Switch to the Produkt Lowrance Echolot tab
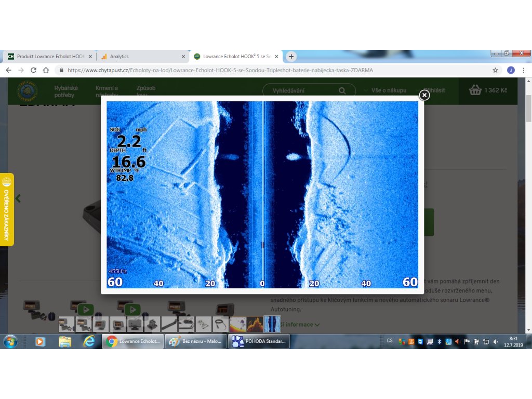Image resolution: width=532 pixels, height=399 pixels. [x=49, y=57]
